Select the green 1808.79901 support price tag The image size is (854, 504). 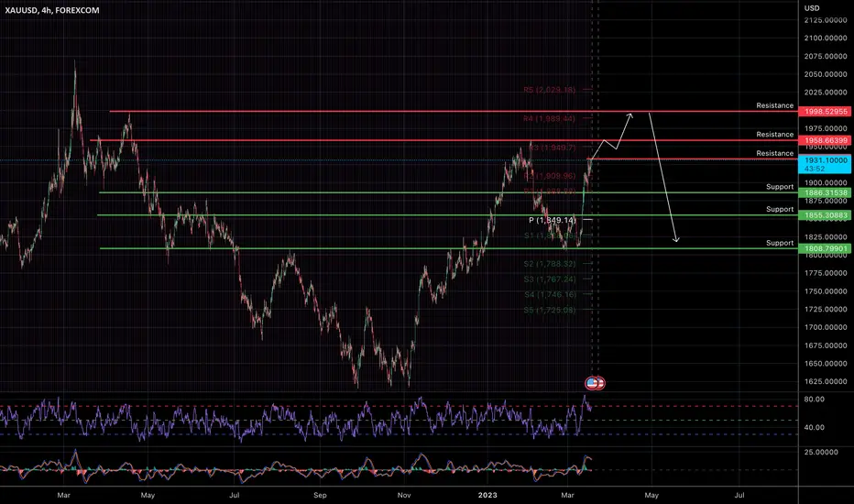pos(825,249)
